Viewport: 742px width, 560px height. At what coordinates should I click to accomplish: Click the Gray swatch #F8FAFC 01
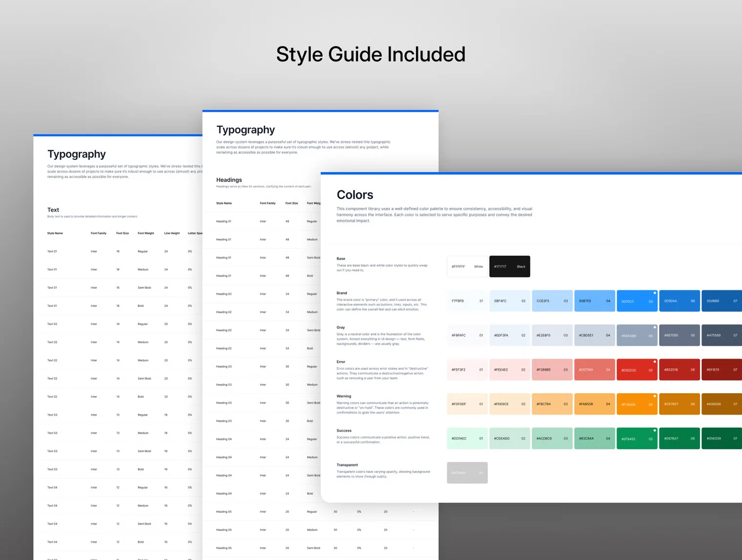(x=467, y=335)
